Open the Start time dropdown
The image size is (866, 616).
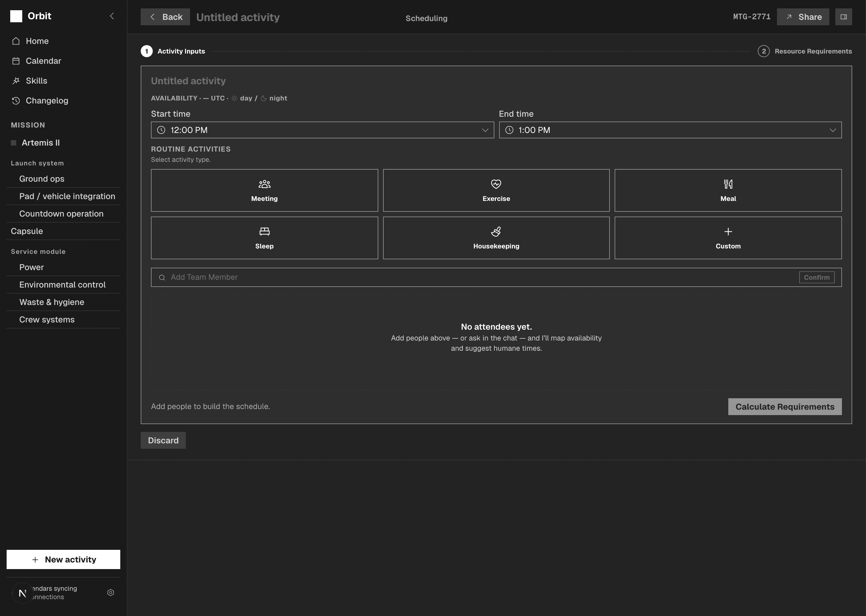click(x=322, y=130)
